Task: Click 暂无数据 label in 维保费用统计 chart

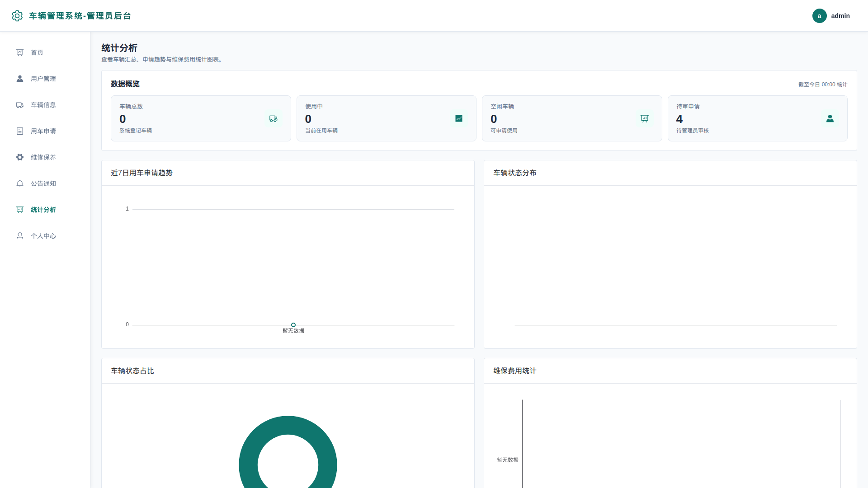Action: pyautogui.click(x=508, y=460)
